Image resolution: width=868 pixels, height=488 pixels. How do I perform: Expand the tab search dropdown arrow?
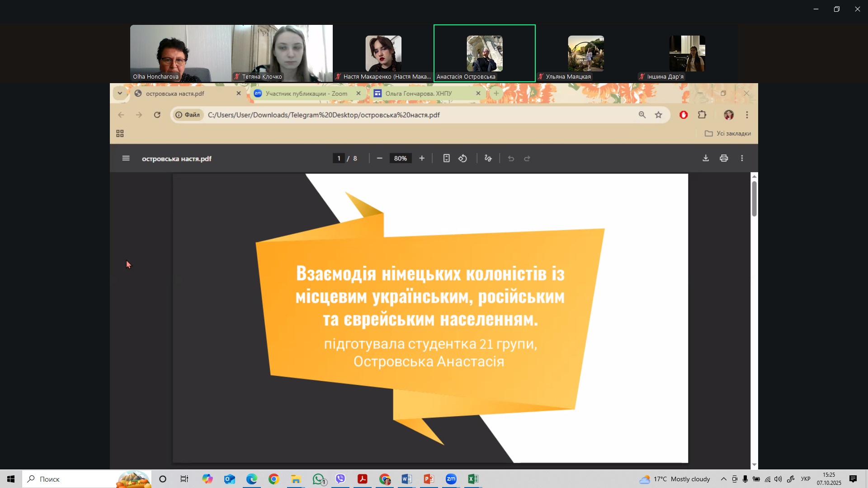tap(120, 94)
